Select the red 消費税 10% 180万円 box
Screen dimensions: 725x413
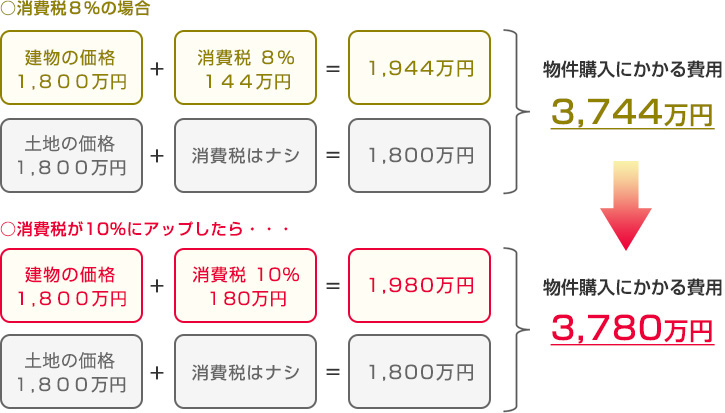pos(246,285)
